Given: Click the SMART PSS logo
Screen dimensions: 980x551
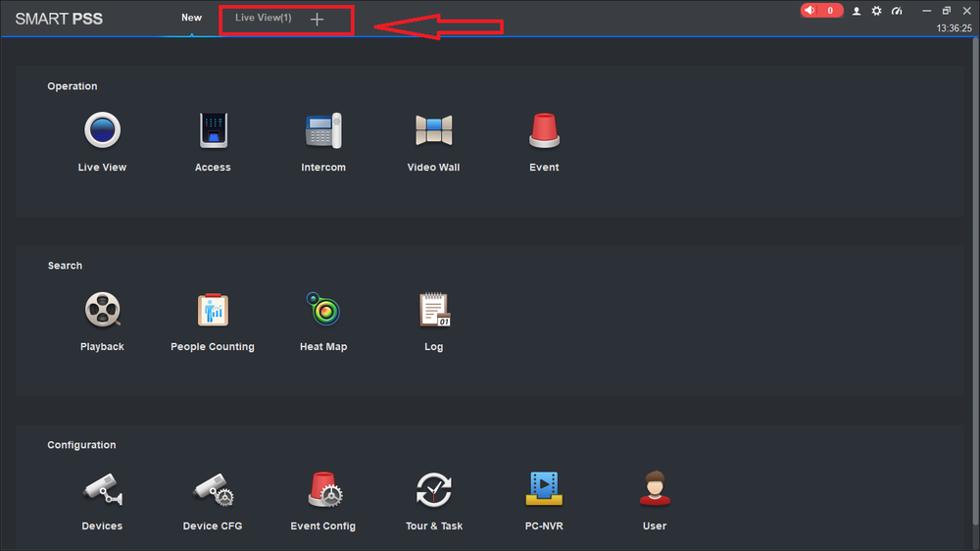Looking at the screenshot, I should [x=59, y=19].
